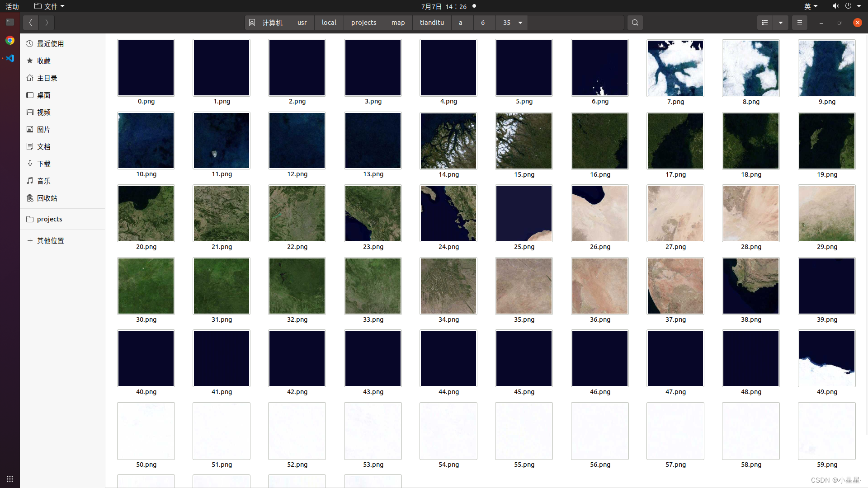
Task: Open 其他位置 (Other Locations)
Action: [62, 241]
